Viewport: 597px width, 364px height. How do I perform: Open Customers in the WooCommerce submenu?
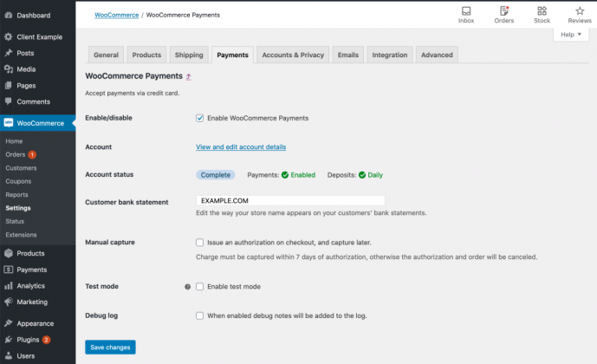pos(21,168)
